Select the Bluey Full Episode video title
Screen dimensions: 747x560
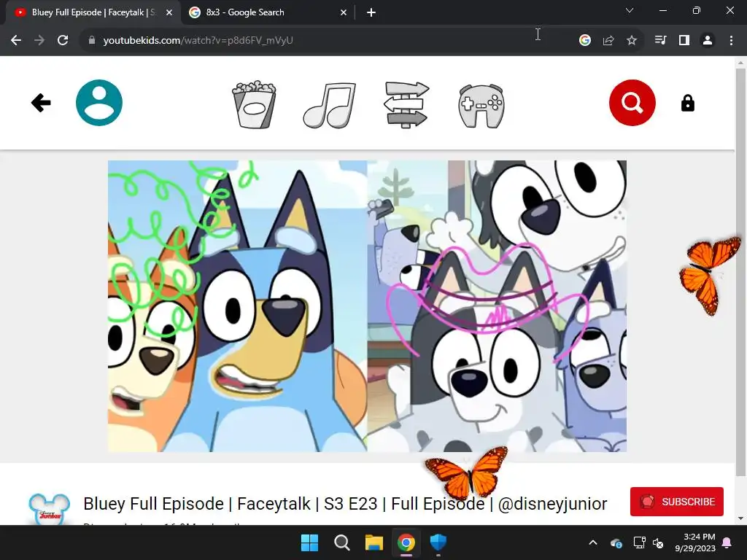tap(345, 503)
